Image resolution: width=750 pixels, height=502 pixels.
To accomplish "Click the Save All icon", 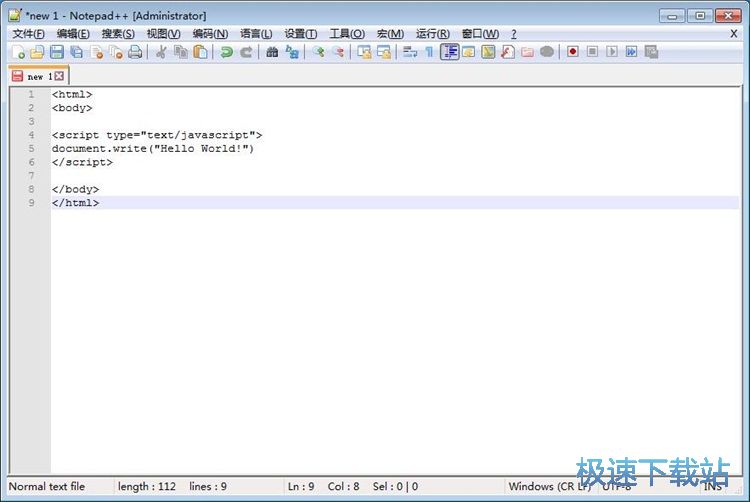I will click(x=77, y=52).
